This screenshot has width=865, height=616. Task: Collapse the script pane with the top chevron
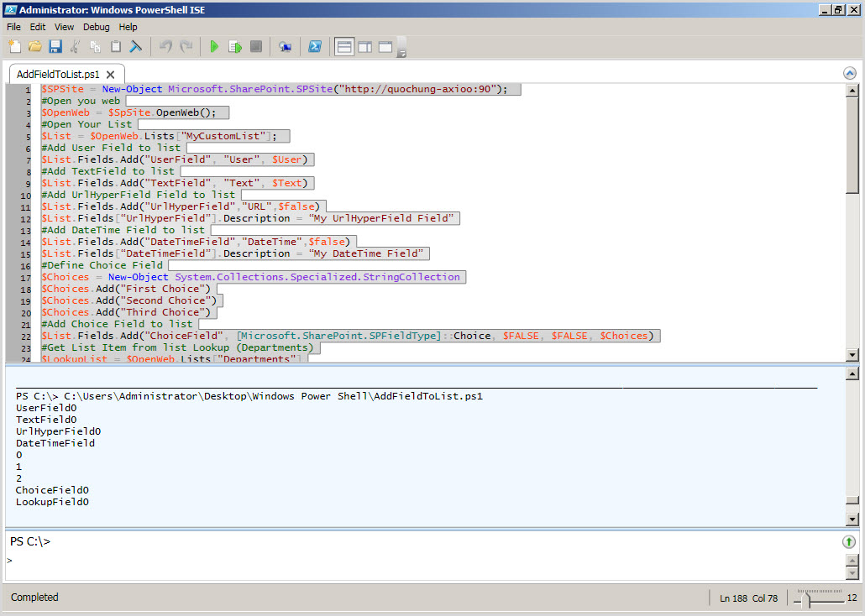(849, 73)
